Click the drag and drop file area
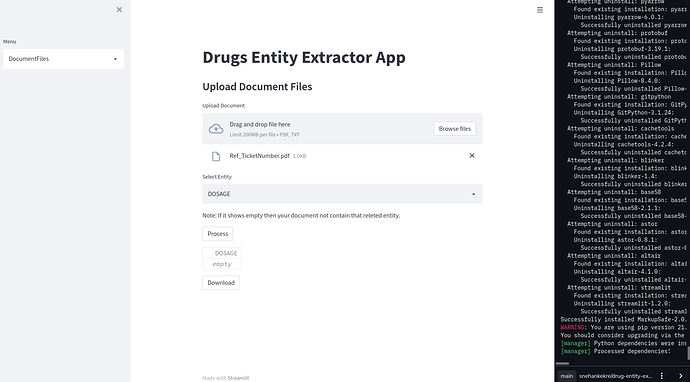 [342, 129]
